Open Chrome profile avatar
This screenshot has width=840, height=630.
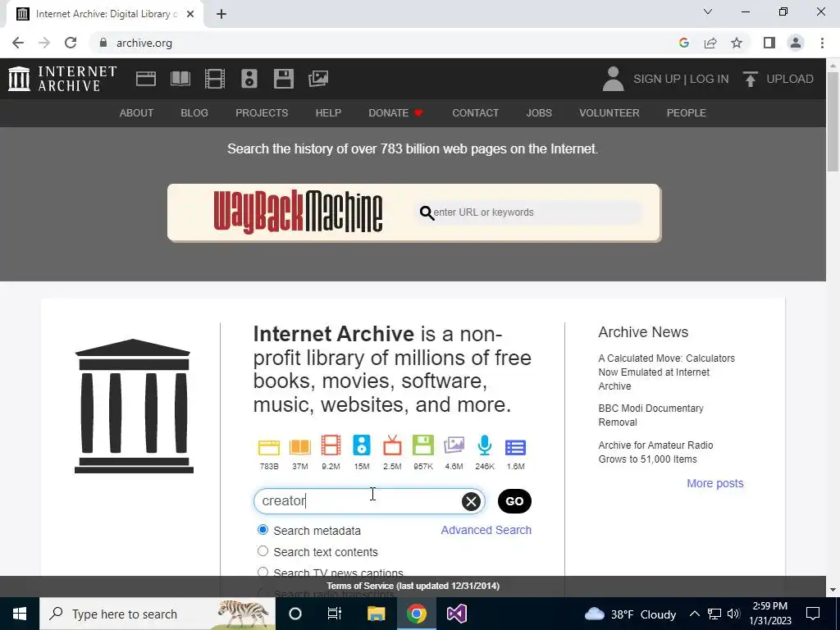click(x=796, y=43)
